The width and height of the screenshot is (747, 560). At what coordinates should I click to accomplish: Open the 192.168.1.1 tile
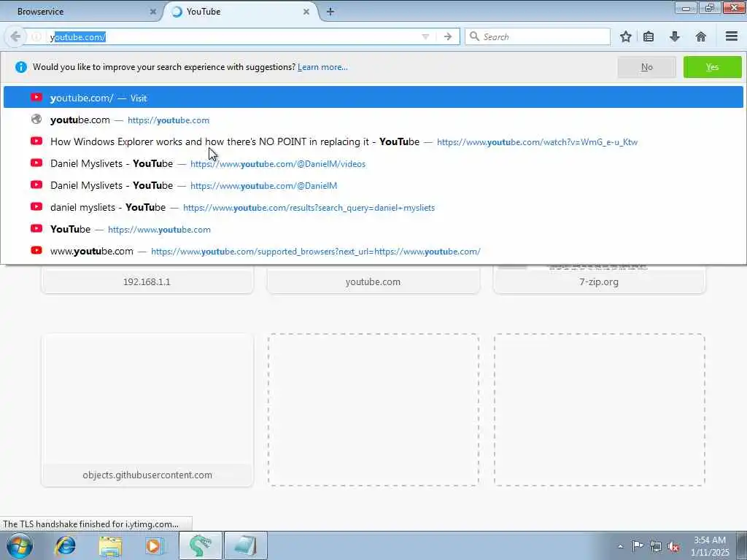(x=147, y=281)
